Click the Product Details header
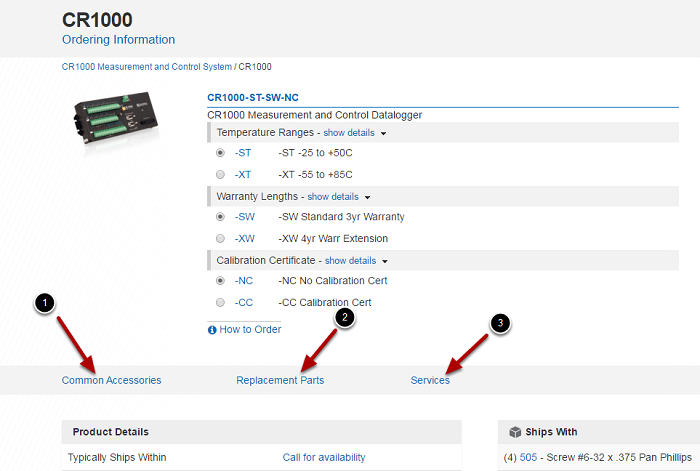 click(111, 432)
